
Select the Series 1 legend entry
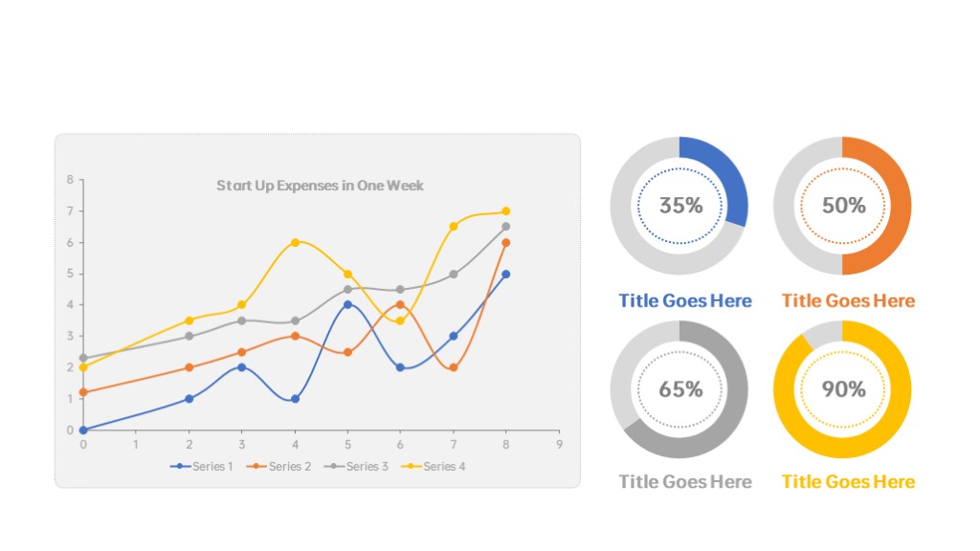[202, 467]
